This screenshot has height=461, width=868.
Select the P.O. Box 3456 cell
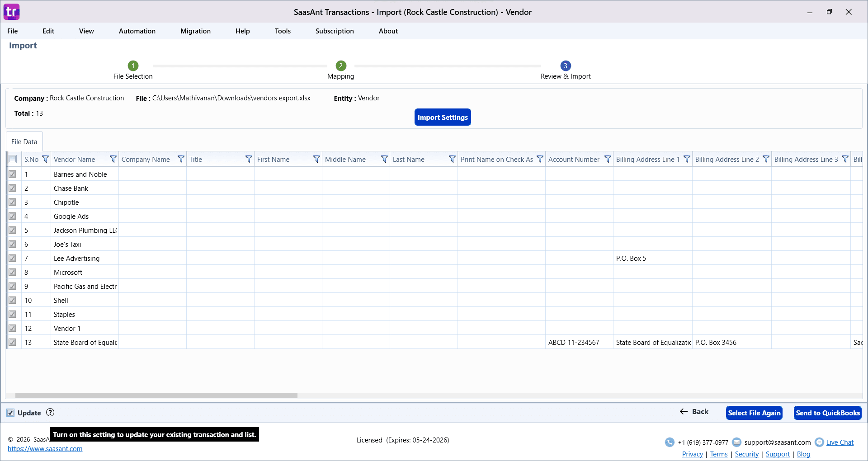point(731,342)
